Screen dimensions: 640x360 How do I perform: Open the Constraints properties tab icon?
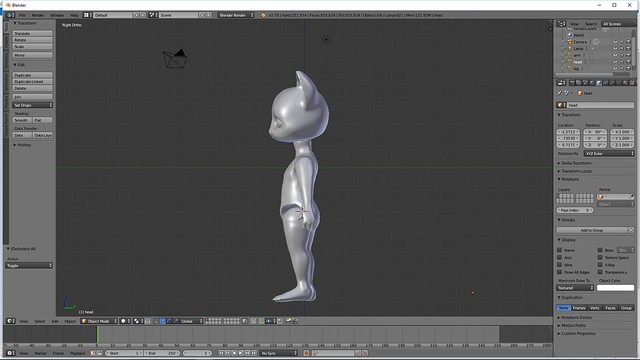click(x=605, y=83)
